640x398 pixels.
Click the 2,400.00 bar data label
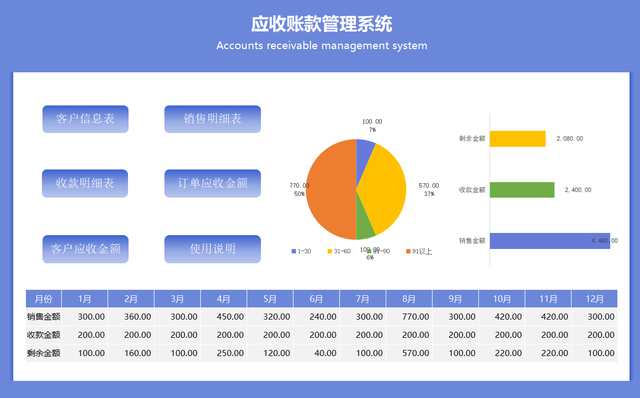coord(578,190)
